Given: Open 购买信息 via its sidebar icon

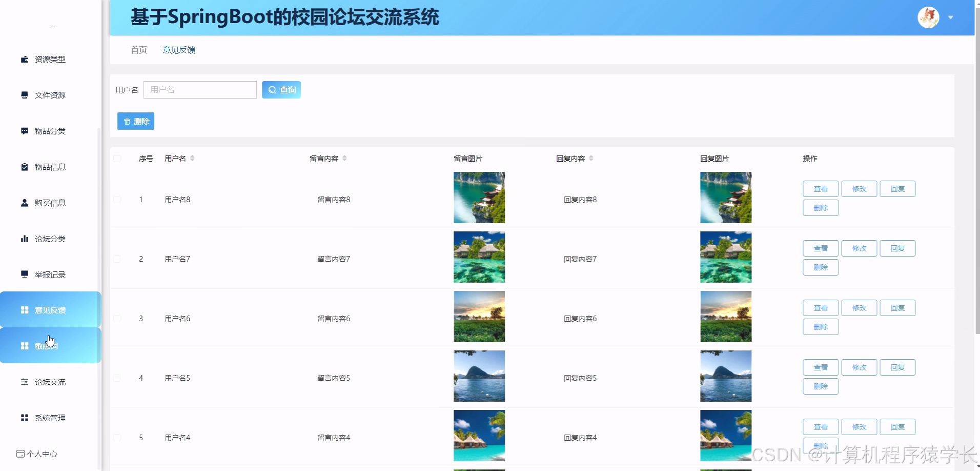Looking at the screenshot, I should [24, 203].
